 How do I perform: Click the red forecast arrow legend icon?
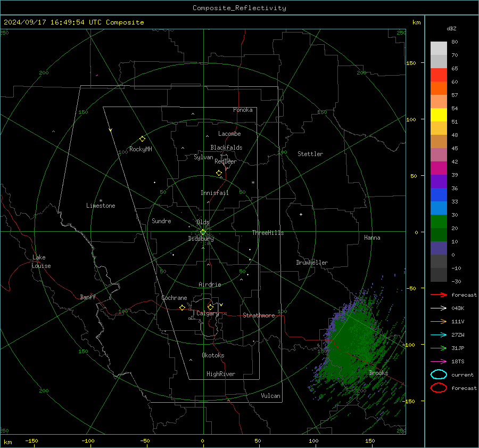pyautogui.click(x=439, y=295)
